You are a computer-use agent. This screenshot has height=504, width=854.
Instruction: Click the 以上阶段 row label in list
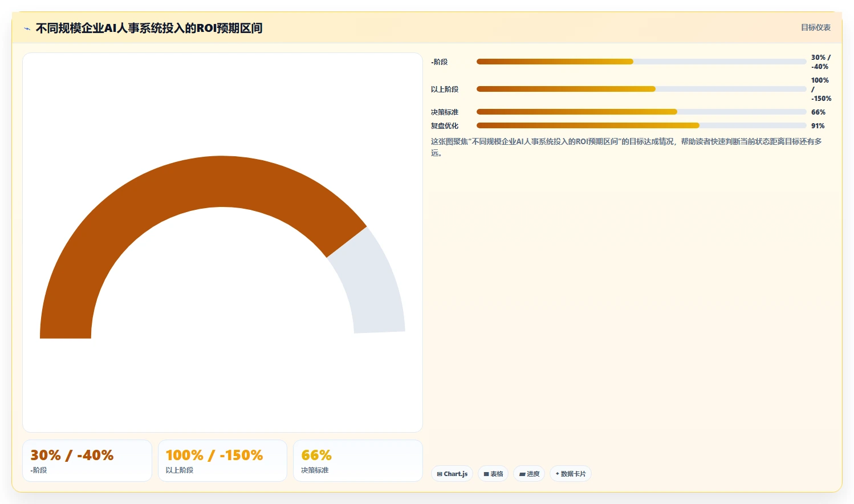[x=445, y=90]
